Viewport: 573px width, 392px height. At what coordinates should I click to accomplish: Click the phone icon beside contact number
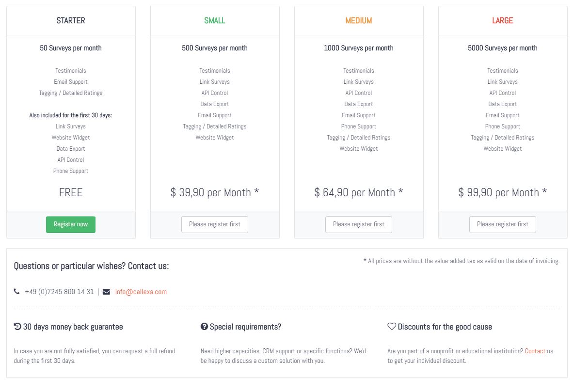17,292
